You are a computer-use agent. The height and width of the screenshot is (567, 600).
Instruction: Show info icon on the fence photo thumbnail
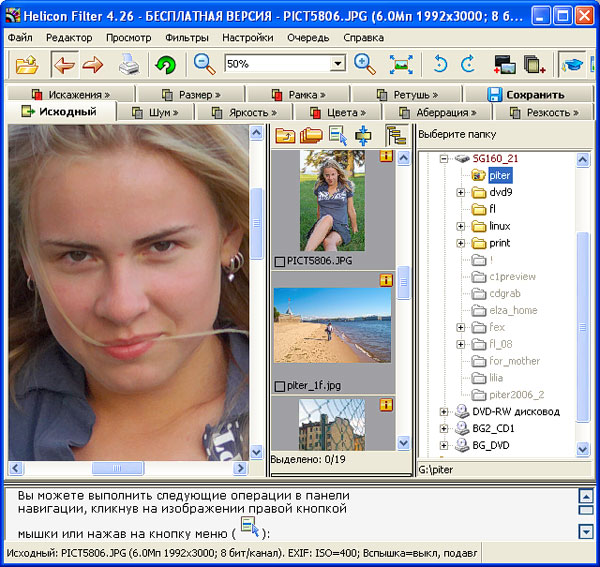pos(386,405)
